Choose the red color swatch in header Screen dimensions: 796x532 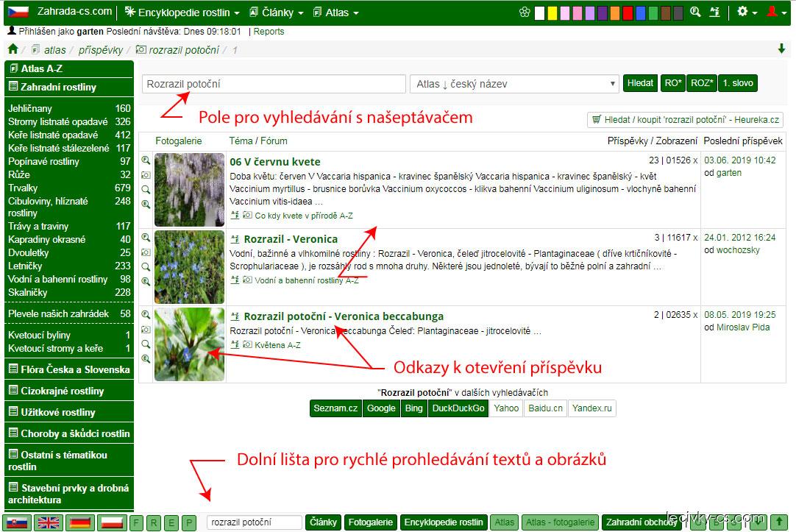pos(628,13)
